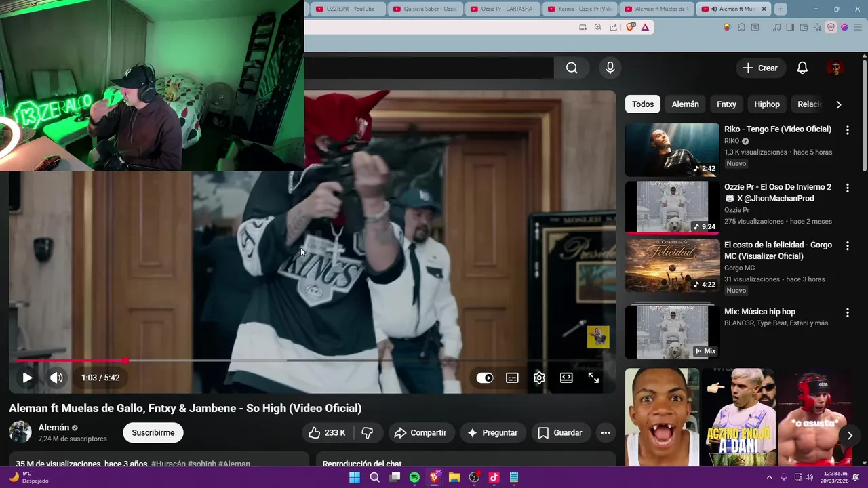Viewport: 868px width, 488px height.
Task: Open El costo de la felicidad title
Action: click(778, 250)
